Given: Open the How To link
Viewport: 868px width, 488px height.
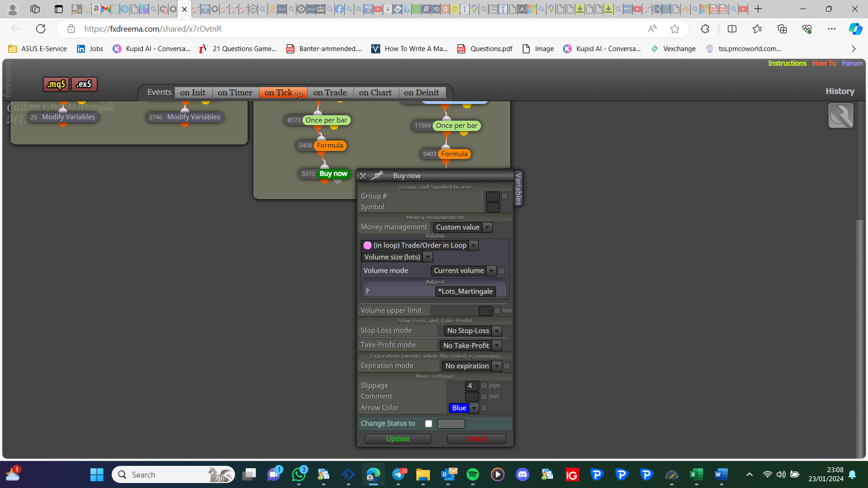Looking at the screenshot, I should tap(824, 63).
